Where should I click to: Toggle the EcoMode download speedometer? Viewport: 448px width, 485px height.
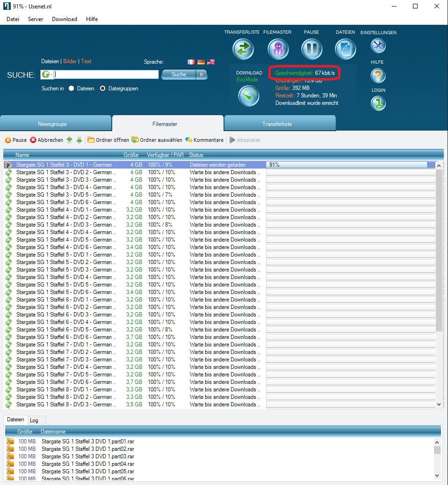click(249, 96)
